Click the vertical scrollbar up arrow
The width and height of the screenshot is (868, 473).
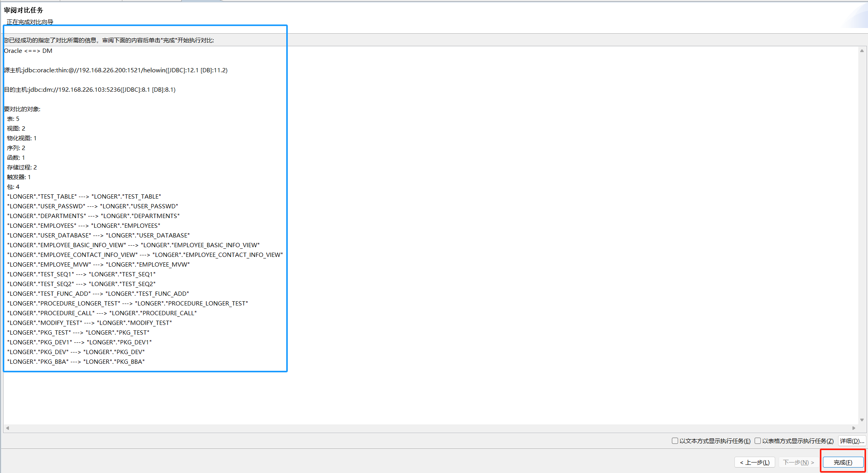(x=862, y=51)
